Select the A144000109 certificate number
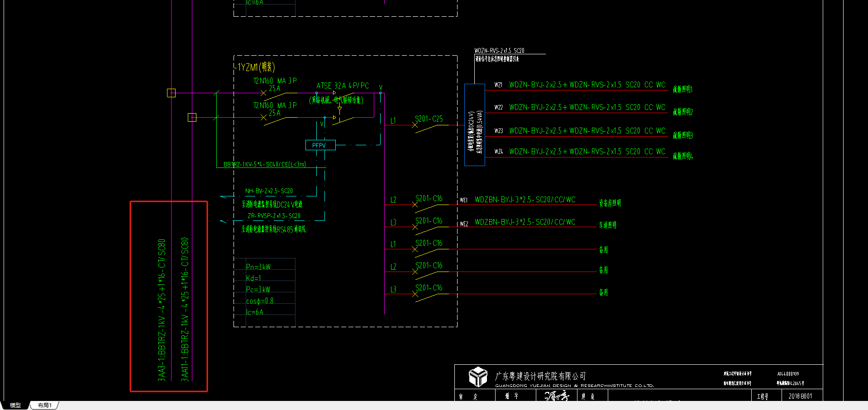The height and width of the screenshot is (410, 868). click(x=788, y=374)
